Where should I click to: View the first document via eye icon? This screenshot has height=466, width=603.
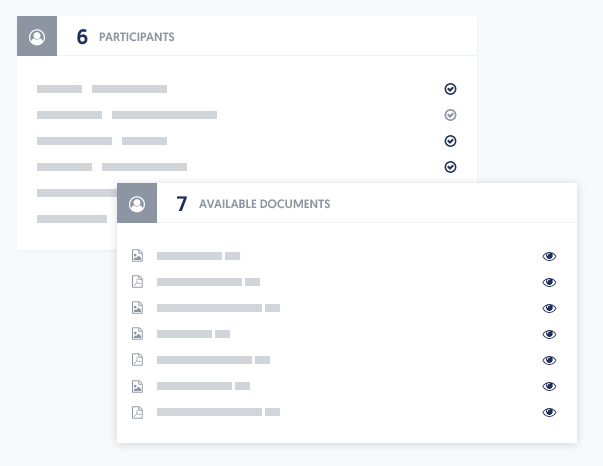point(549,256)
